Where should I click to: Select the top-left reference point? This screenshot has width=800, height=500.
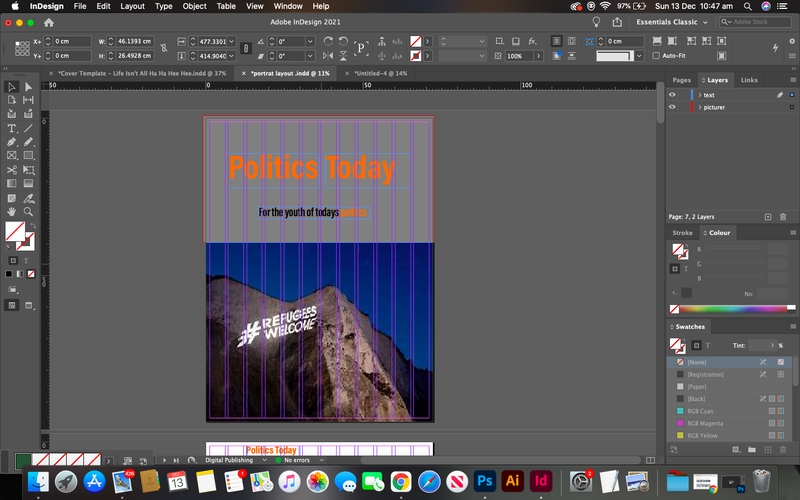(17, 43)
